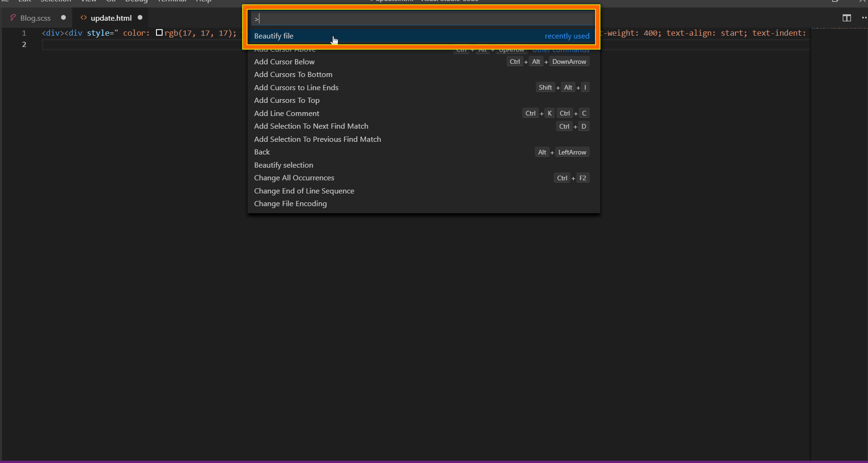Select the update.html tab
The width and height of the screenshot is (868, 463).
(111, 18)
